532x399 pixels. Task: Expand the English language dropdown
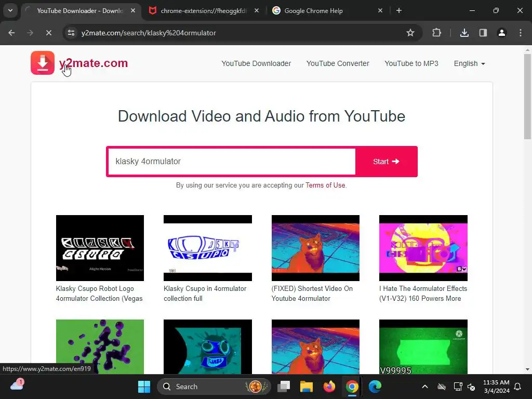click(x=470, y=63)
